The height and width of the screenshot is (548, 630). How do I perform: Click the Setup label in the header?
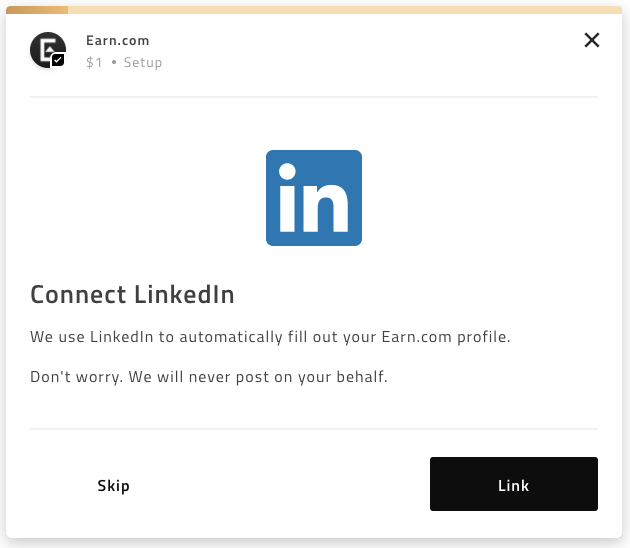tap(143, 63)
